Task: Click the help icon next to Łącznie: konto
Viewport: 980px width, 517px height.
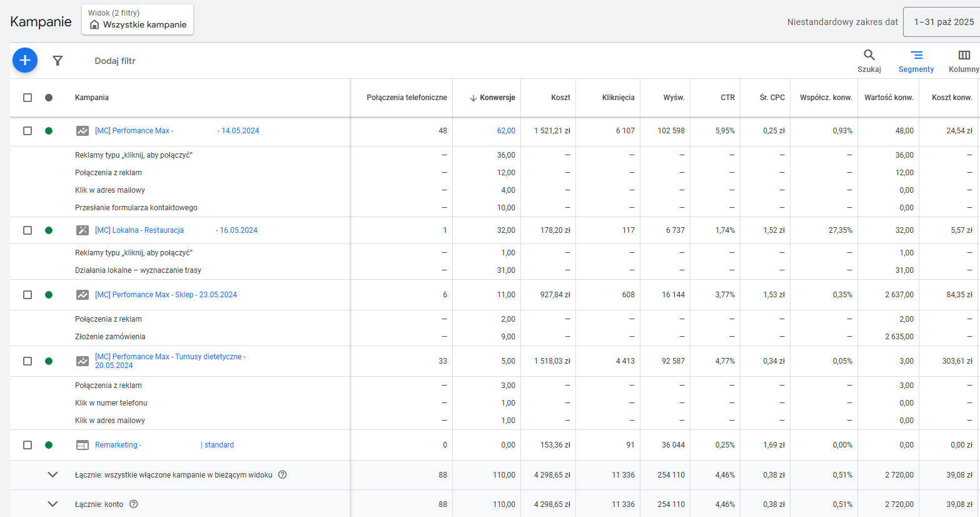Action: (133, 504)
